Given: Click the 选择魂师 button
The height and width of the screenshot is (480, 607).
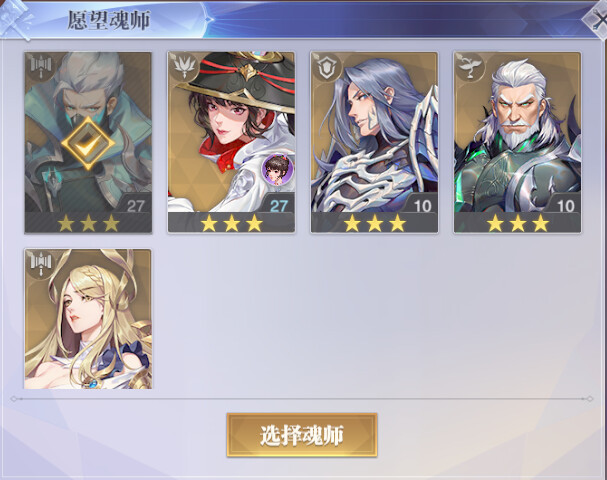Looking at the screenshot, I should click(x=302, y=435).
